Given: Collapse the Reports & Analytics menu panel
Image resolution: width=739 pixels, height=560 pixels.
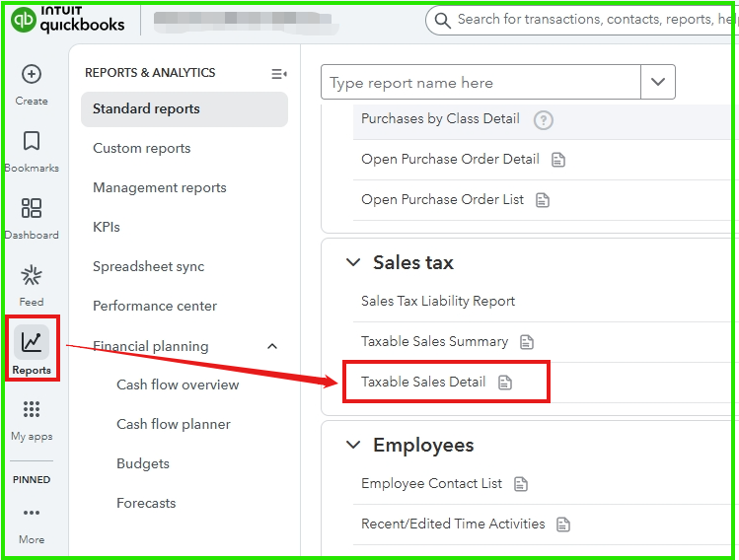Looking at the screenshot, I should (x=278, y=73).
